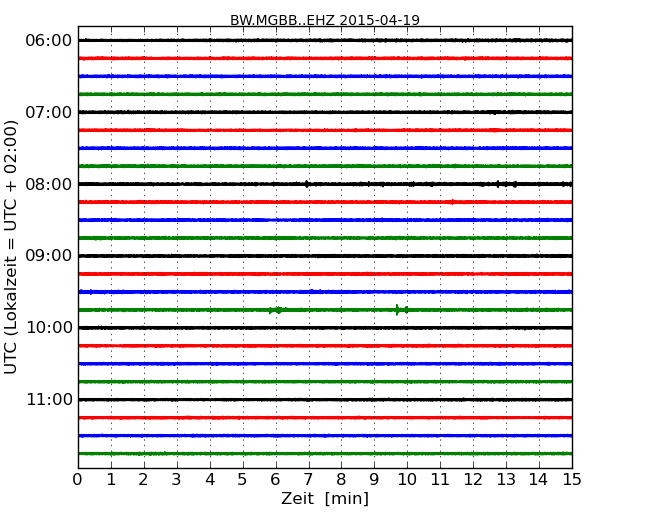Click x-axis tick label 6
650x520 pixels.
point(275,480)
